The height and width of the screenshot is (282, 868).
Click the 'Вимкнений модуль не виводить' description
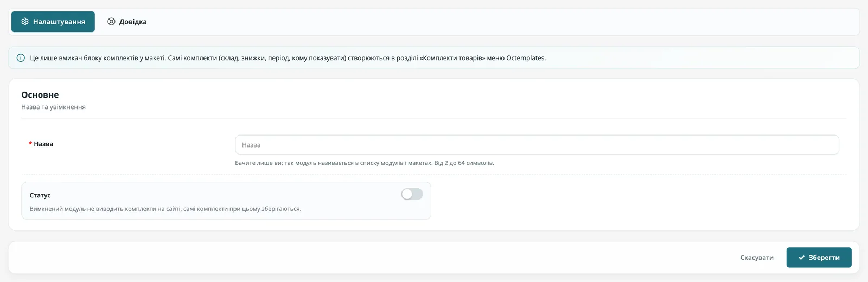coord(165,209)
